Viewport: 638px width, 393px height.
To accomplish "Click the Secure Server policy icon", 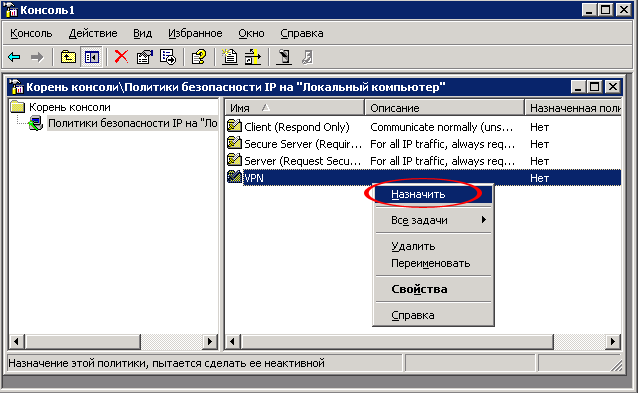I will (234, 143).
